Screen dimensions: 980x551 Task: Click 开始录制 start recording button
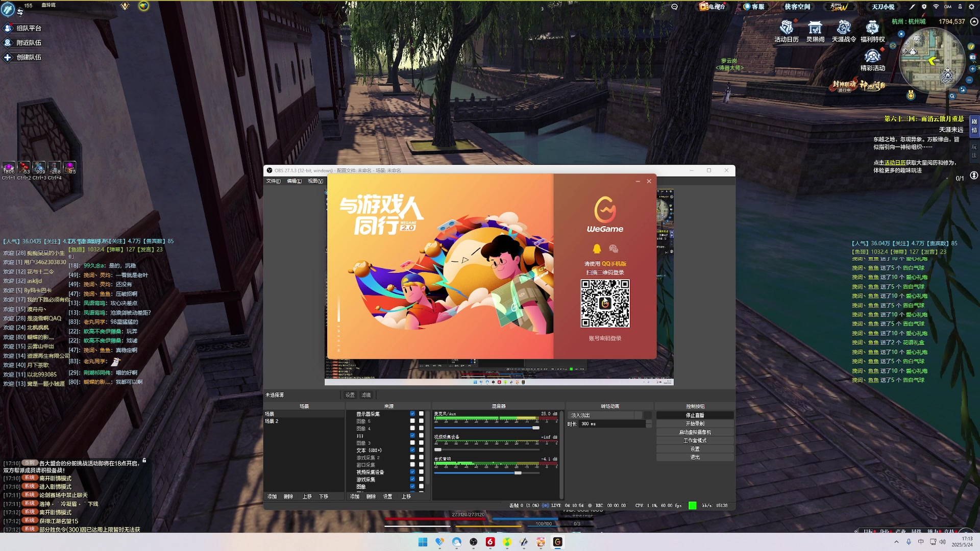coord(695,423)
